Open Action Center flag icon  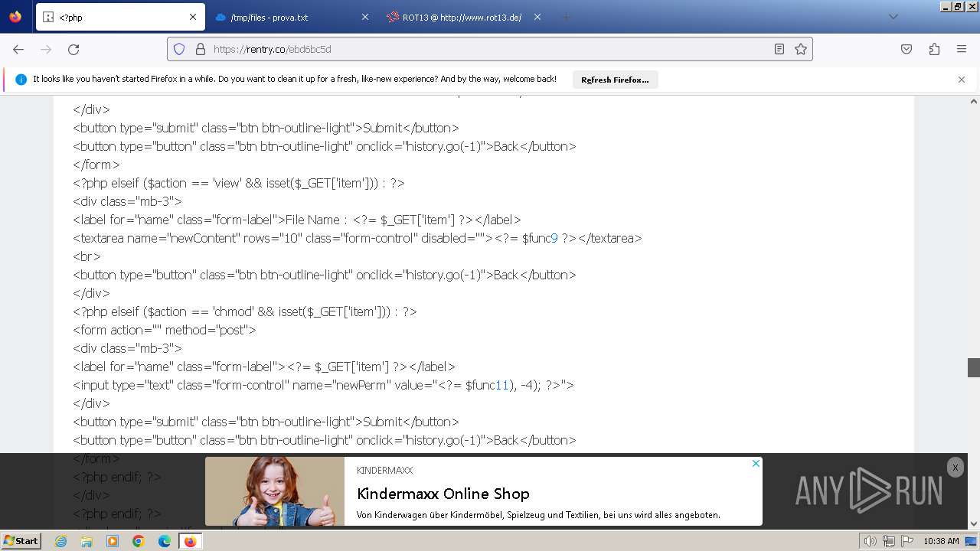coord(907,541)
